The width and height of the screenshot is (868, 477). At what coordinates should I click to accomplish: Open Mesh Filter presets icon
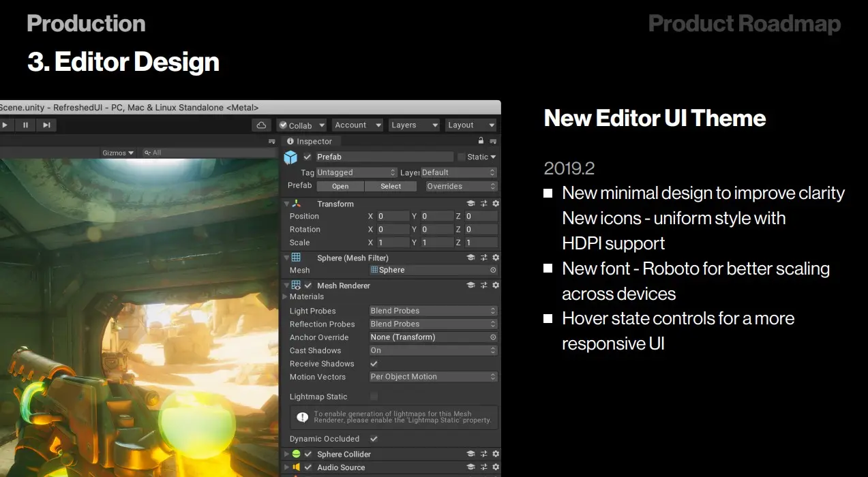pos(483,258)
